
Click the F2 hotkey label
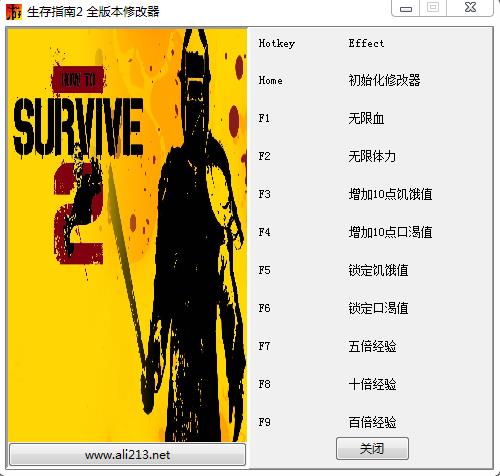click(264, 156)
